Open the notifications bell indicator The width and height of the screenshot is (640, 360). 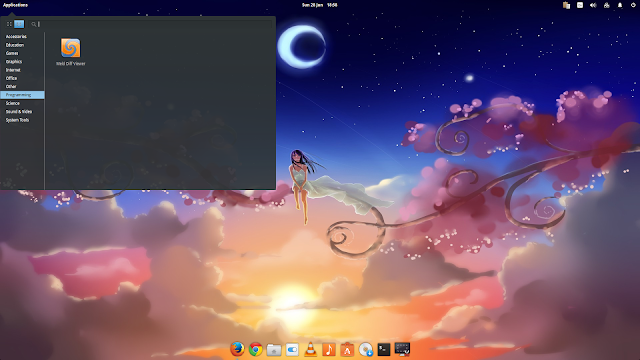click(620, 5)
